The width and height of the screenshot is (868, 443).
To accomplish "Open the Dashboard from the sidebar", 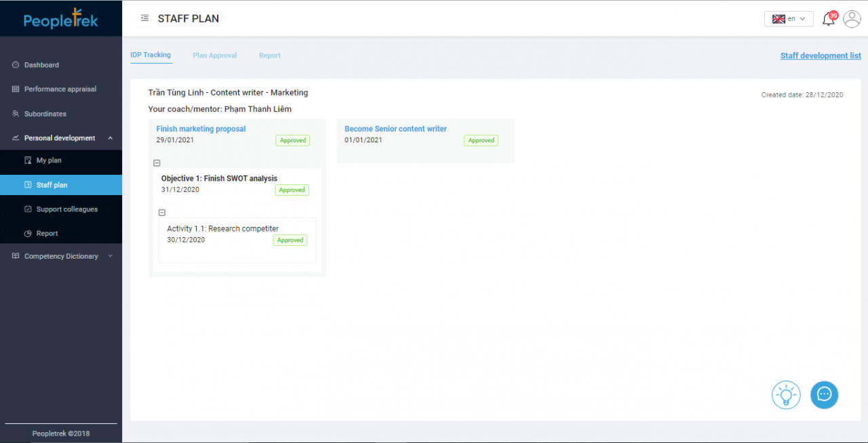I will (41, 64).
